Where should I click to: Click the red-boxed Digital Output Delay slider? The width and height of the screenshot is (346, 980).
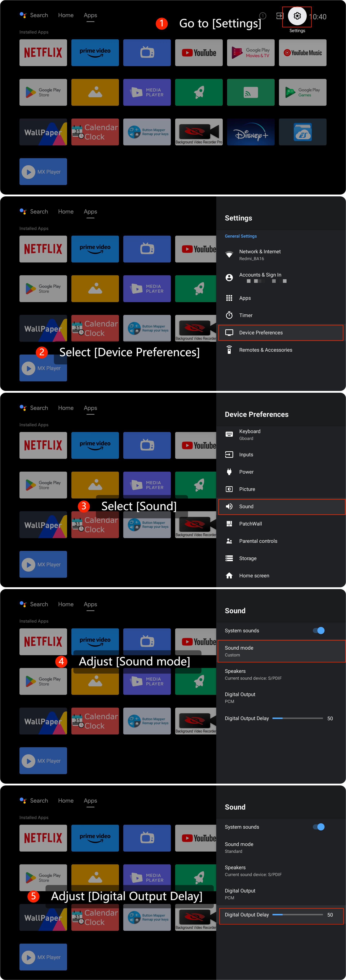297,915
